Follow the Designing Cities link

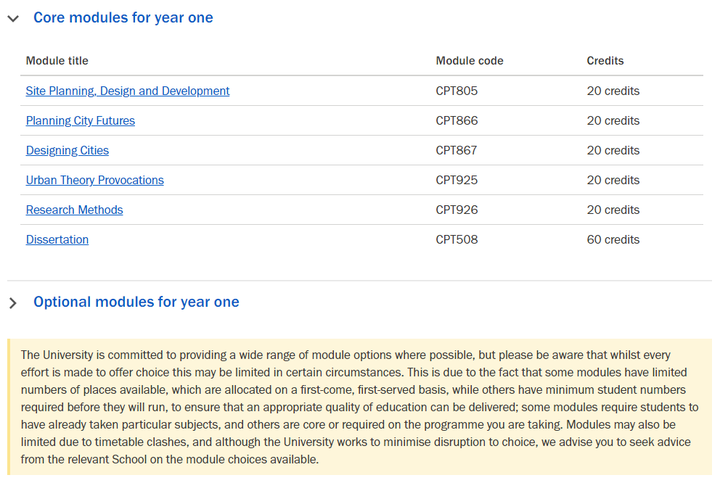coord(68,151)
